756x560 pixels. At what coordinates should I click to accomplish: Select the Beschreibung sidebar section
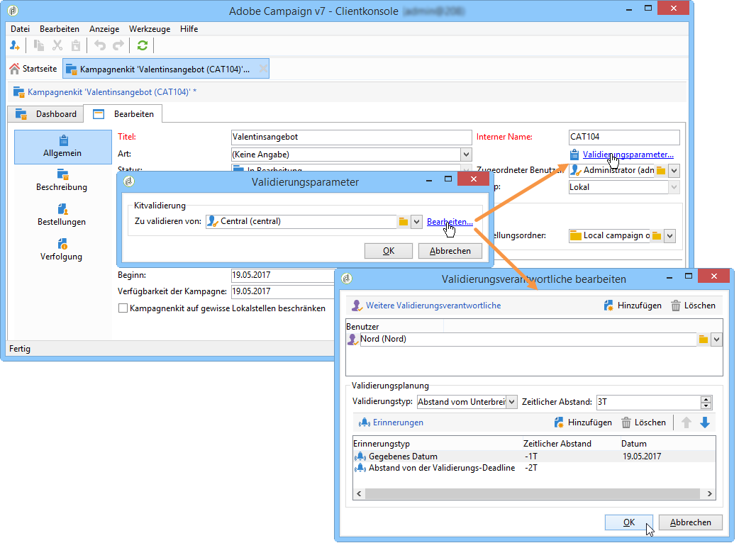[x=62, y=181]
